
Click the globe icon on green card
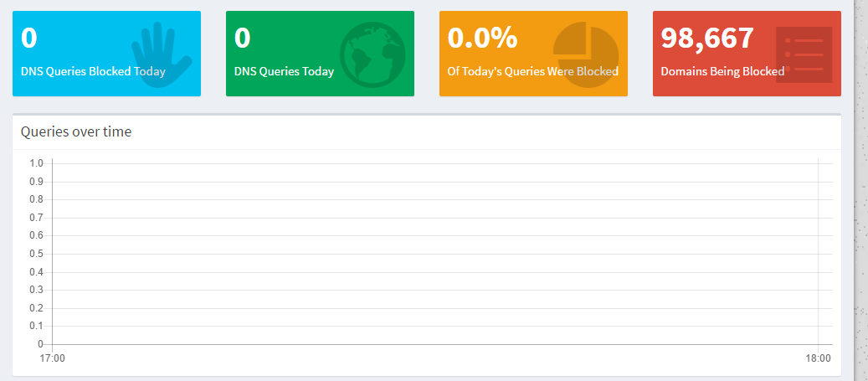point(372,54)
